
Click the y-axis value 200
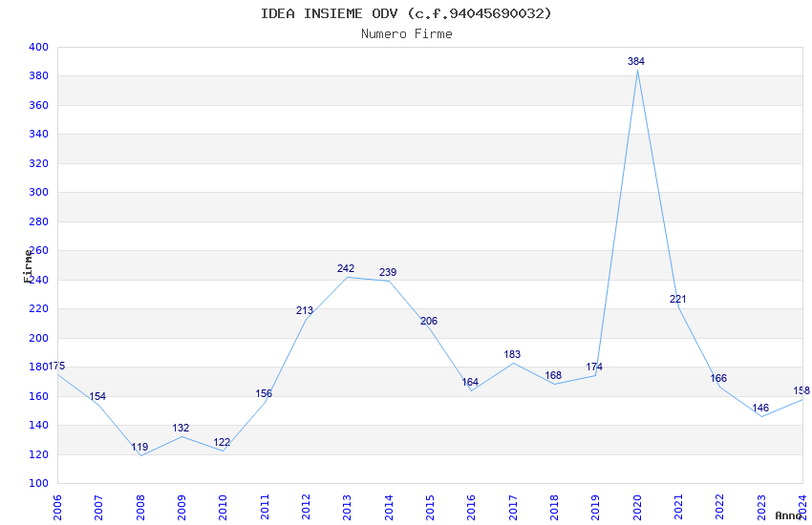coord(38,338)
